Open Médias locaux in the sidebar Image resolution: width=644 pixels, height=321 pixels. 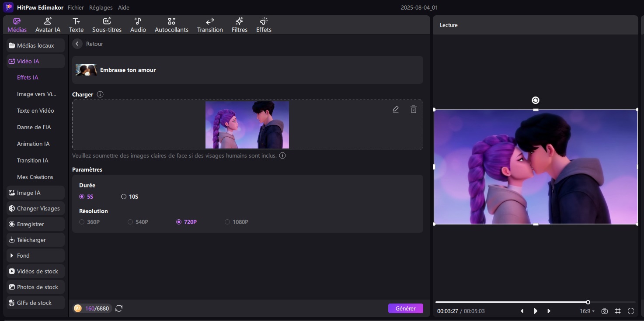point(36,45)
